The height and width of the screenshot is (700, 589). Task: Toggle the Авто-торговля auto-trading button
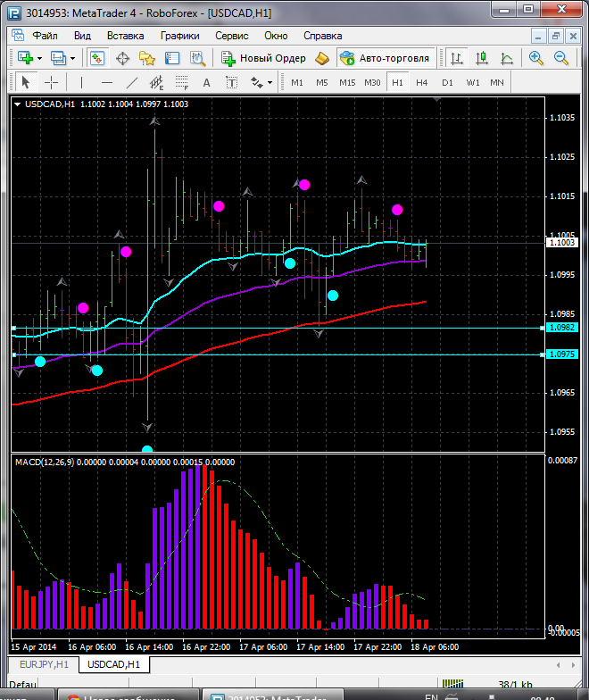click(x=385, y=58)
